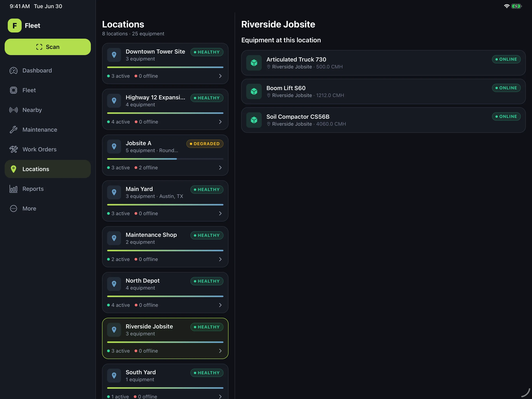Viewport: 532px width, 399px height.
Task: Open the South Yard location card
Action: tap(165, 382)
